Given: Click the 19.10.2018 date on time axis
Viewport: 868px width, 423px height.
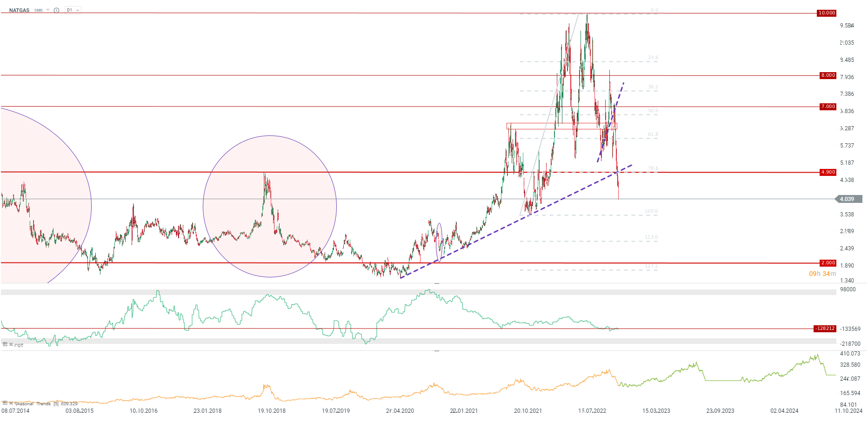Looking at the screenshot, I should [x=272, y=411].
